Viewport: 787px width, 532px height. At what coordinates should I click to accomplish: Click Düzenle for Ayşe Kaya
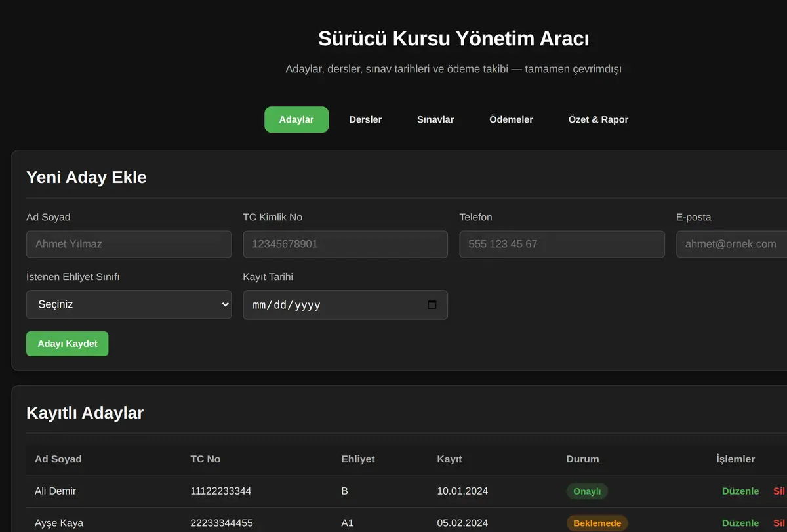[740, 523]
